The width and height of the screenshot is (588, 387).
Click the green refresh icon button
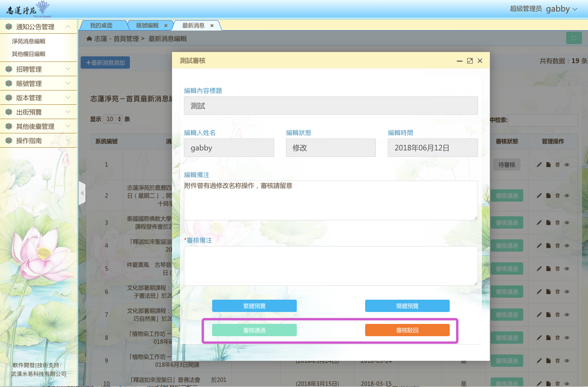pos(574,38)
